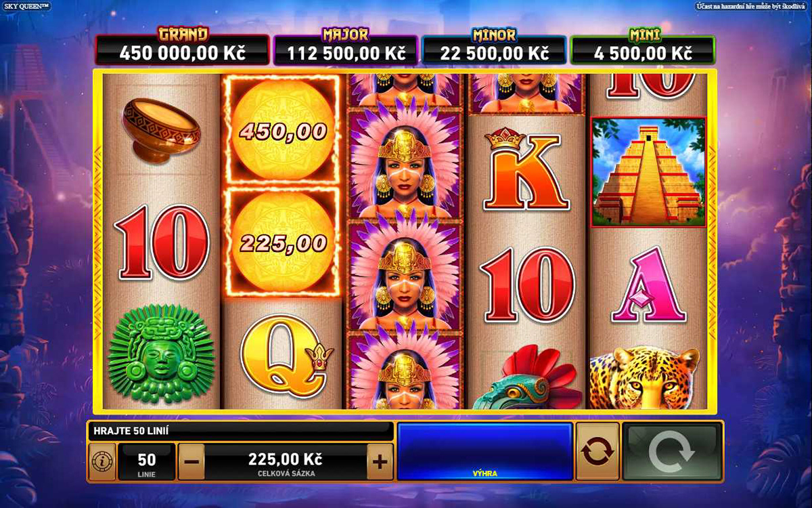Open the info paytable icon
The height and width of the screenshot is (508, 812).
point(102,462)
